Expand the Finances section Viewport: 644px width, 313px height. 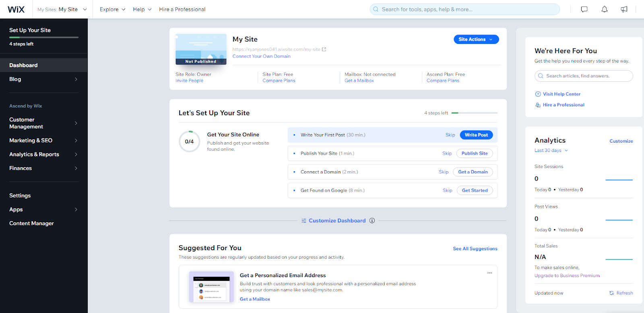coord(43,168)
